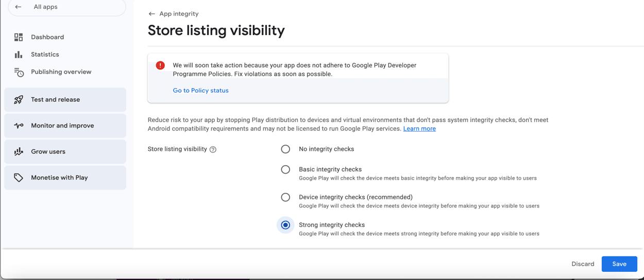The width and height of the screenshot is (644, 280).
Task: Open the Statistics menu item
Action: click(45, 55)
